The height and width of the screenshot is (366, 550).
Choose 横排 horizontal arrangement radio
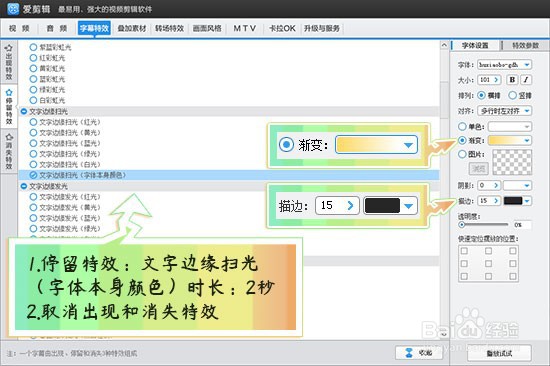click(482, 95)
